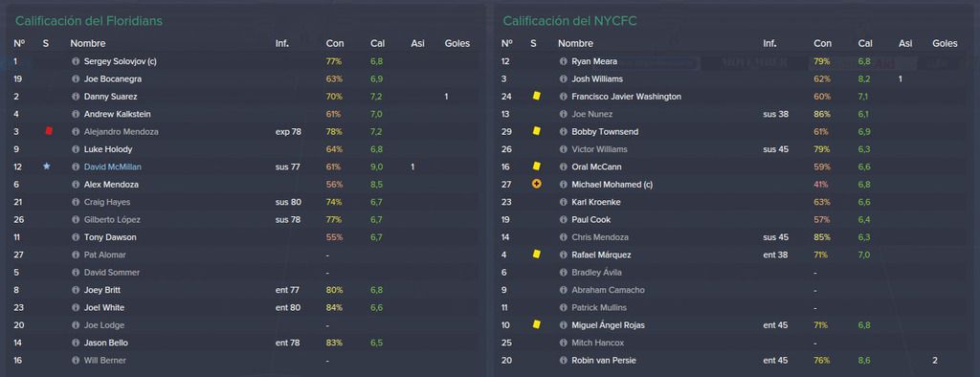The height and width of the screenshot is (377, 980).
Task: Sort NYCFC table by Asi column
Action: click(905, 43)
